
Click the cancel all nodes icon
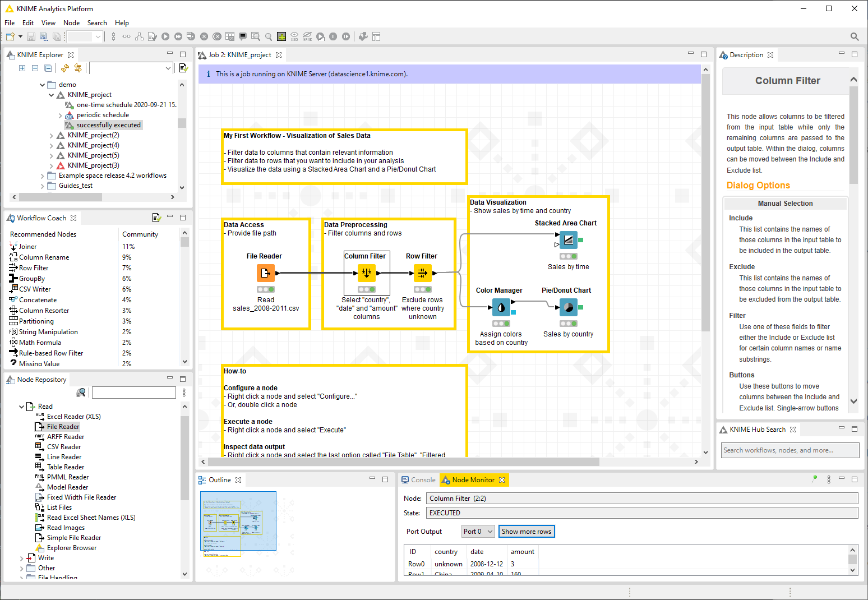tap(217, 36)
